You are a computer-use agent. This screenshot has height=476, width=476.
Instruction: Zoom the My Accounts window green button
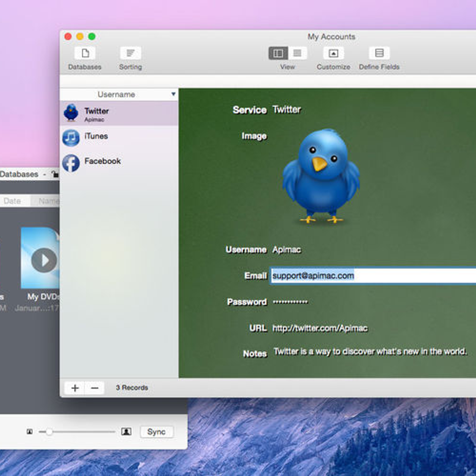coord(92,37)
